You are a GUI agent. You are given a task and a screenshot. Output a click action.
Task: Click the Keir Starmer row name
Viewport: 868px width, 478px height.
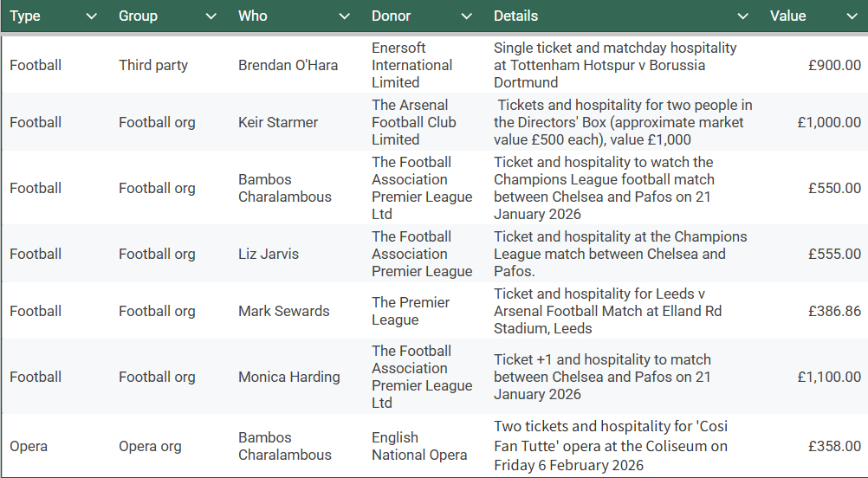tap(278, 123)
